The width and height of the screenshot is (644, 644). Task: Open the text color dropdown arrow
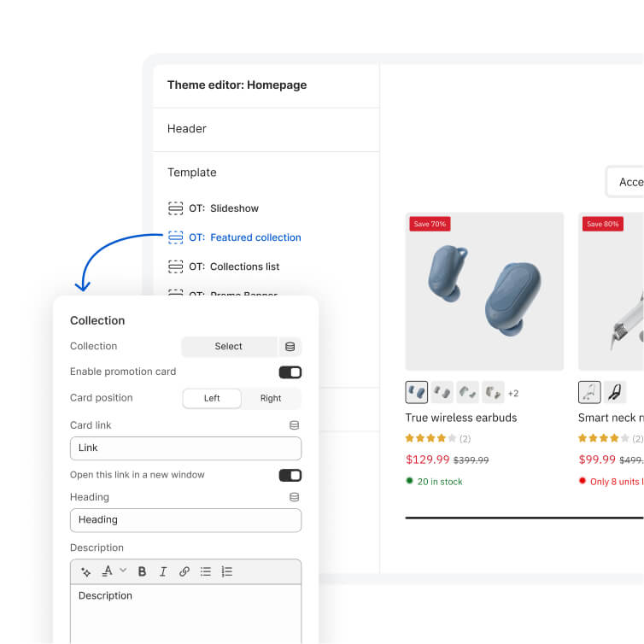tap(123, 571)
